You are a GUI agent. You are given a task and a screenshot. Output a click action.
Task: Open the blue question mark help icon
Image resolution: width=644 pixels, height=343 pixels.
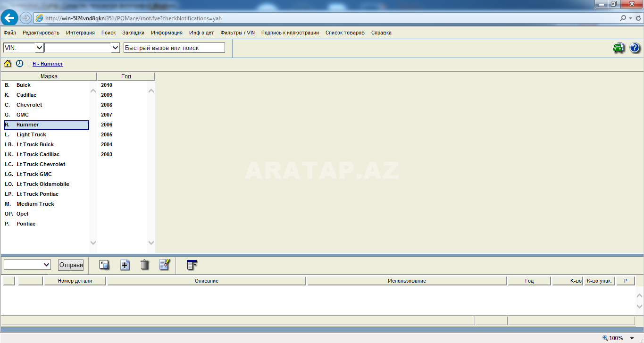pyautogui.click(x=635, y=48)
